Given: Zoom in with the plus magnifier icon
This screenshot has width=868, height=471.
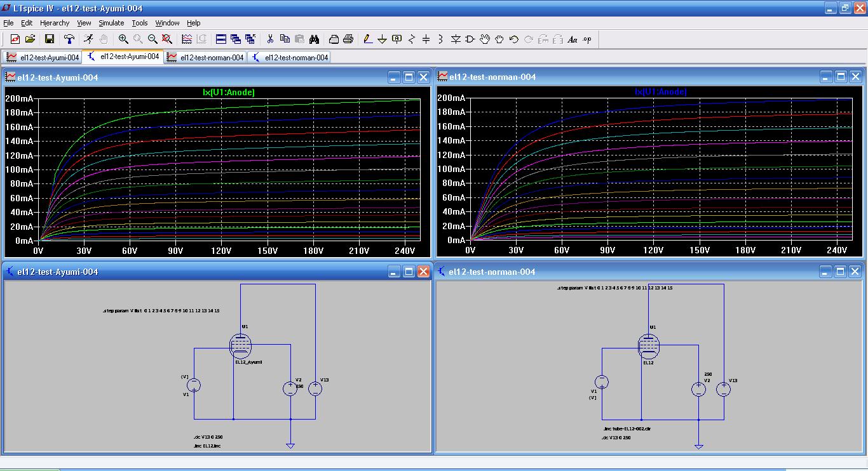Looking at the screenshot, I should pyautogui.click(x=123, y=39).
